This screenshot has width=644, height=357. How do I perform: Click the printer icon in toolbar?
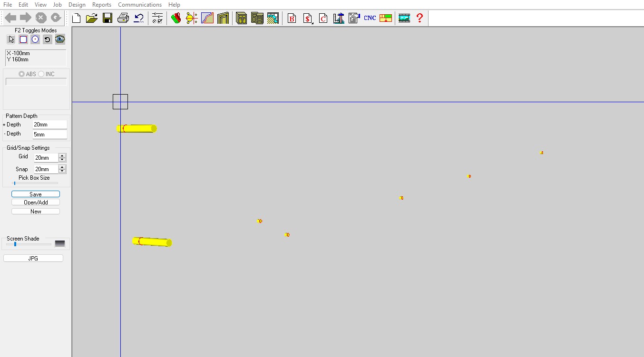point(123,18)
